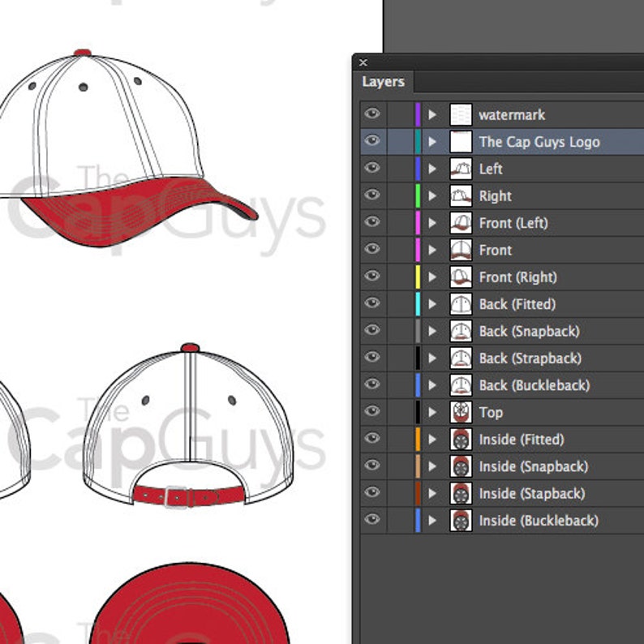Viewport: 644px width, 644px height.
Task: Expand the Back (Snapback) layer
Action: [432, 332]
